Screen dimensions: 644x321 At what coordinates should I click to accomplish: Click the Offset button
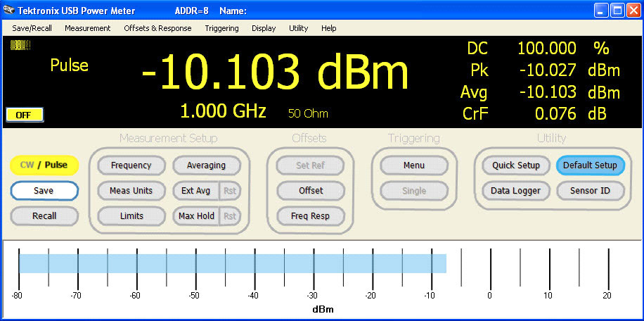311,191
